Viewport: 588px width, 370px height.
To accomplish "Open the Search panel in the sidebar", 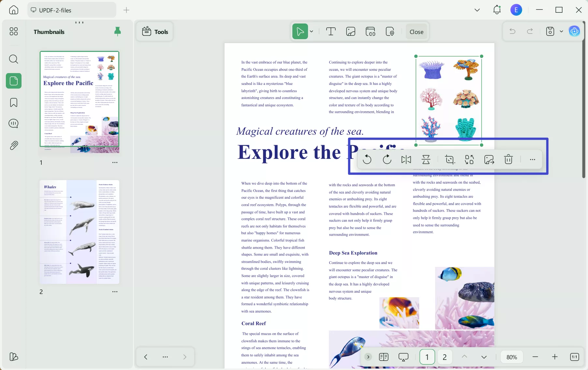I will (14, 59).
